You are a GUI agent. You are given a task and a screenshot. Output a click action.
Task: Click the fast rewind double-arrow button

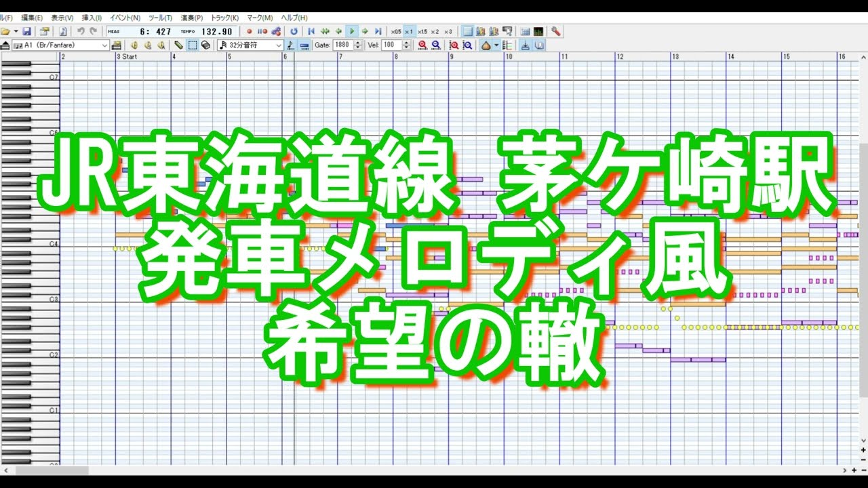(325, 31)
